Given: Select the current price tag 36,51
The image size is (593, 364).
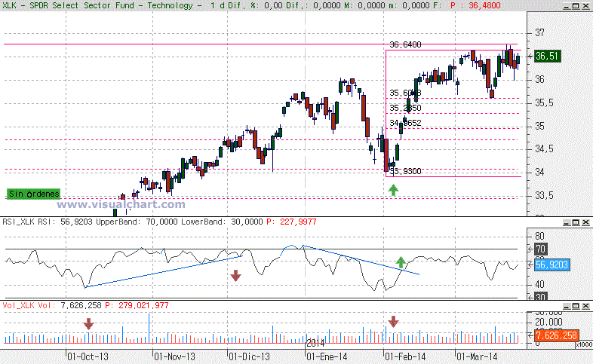Looking at the screenshot, I should point(547,57).
